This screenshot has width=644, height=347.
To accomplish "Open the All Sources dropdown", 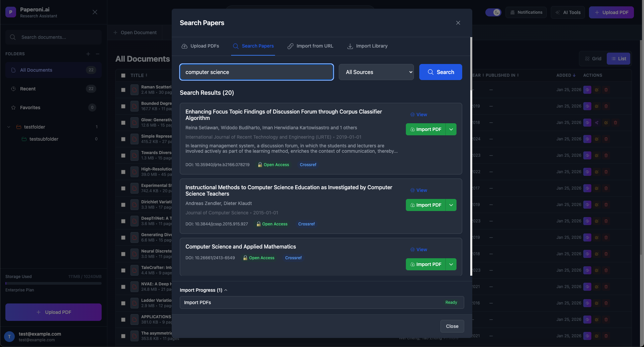I will (x=376, y=72).
